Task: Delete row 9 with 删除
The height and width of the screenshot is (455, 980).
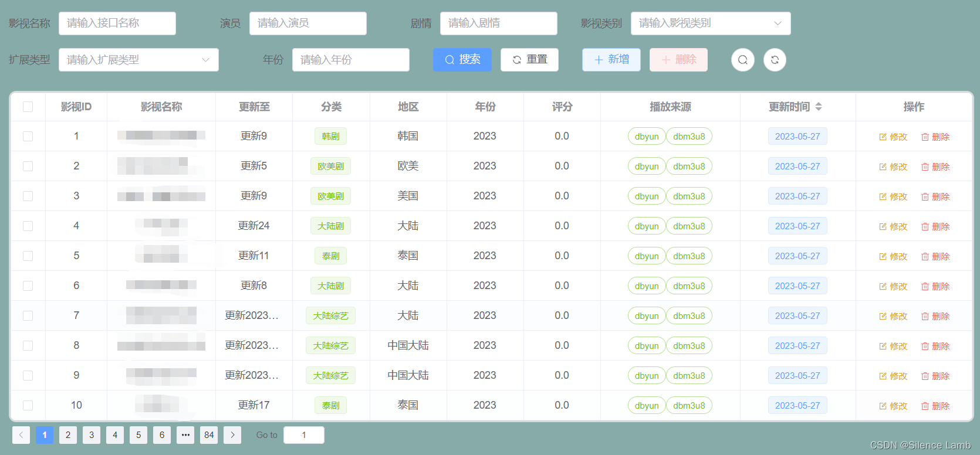Action: (x=935, y=376)
